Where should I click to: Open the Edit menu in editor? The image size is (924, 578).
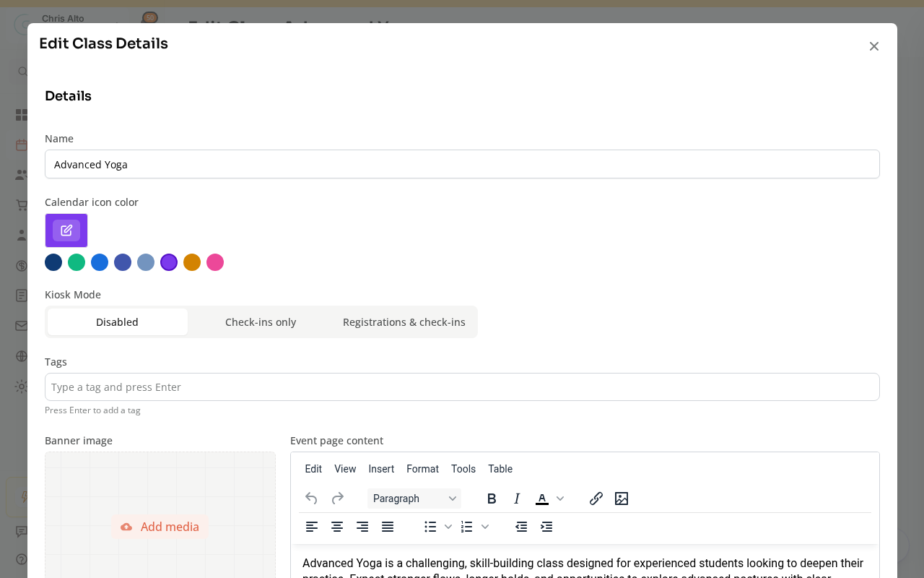(x=313, y=469)
